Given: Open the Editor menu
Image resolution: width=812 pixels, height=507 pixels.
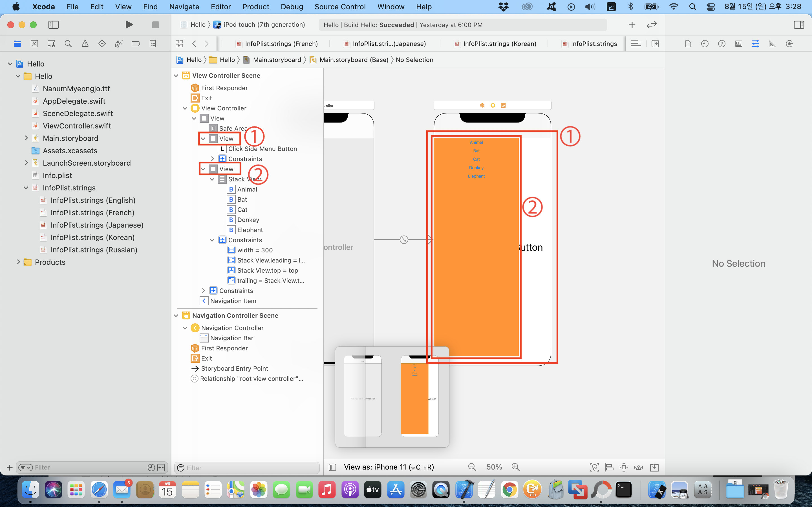Looking at the screenshot, I should [220, 7].
